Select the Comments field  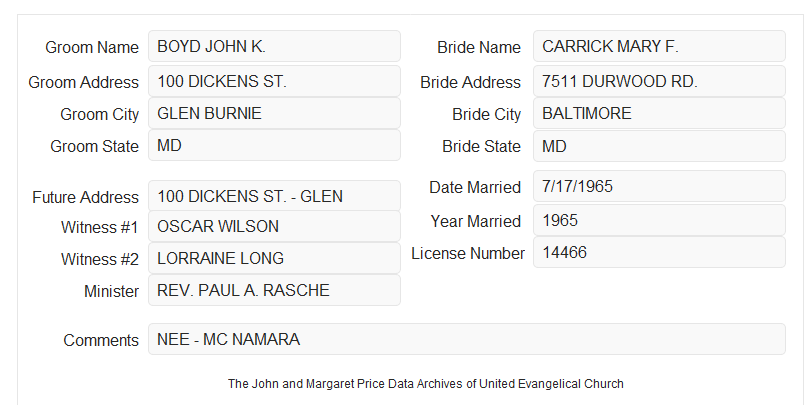(467, 339)
